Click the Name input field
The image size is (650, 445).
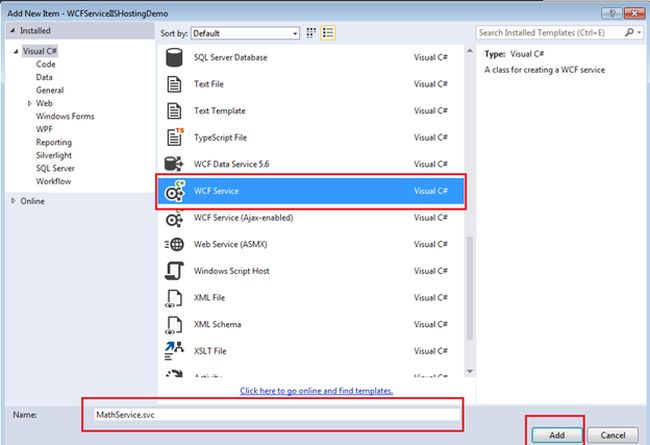click(x=277, y=415)
